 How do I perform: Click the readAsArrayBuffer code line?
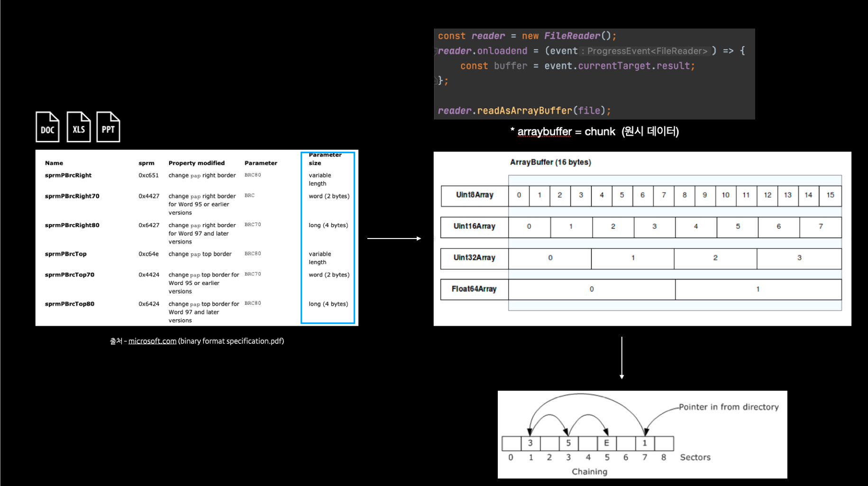click(524, 110)
